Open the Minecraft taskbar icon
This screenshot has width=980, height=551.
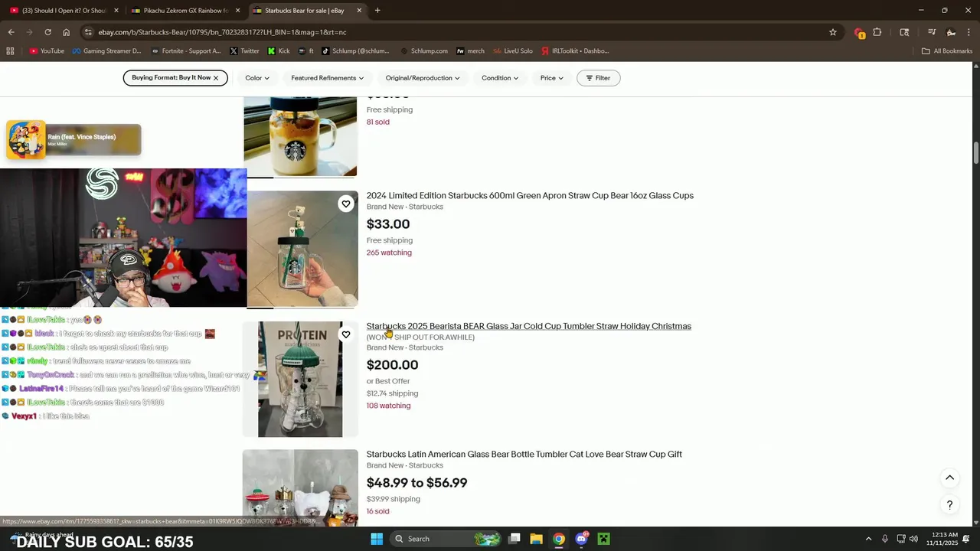click(603, 539)
